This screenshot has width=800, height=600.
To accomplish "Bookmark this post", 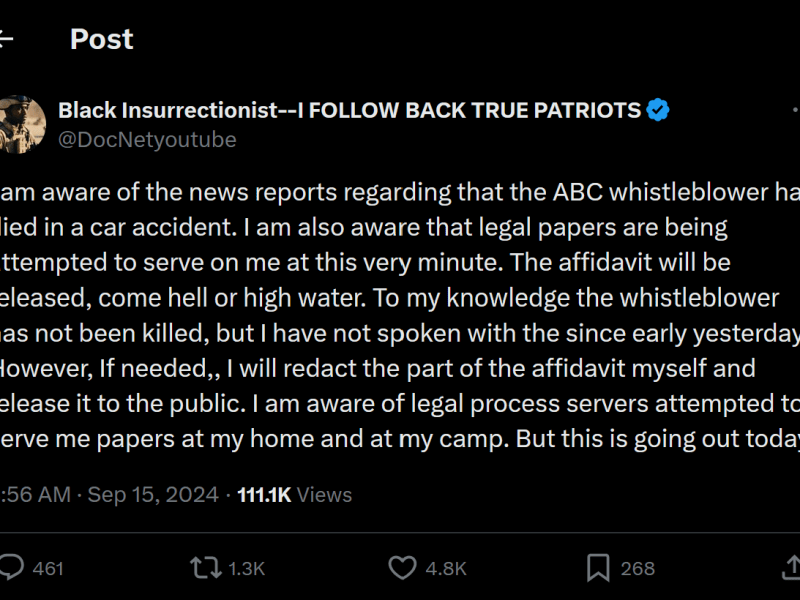I will click(x=598, y=568).
